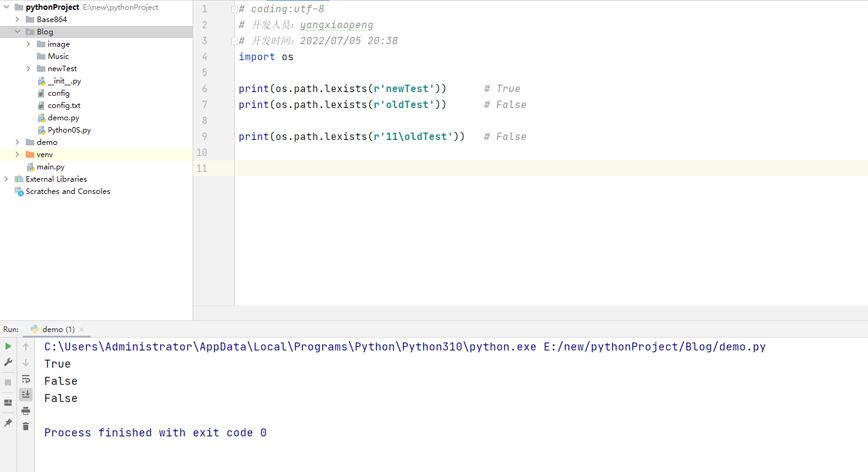Open run configuration wrench icon
The image size is (868, 472).
click(x=8, y=363)
